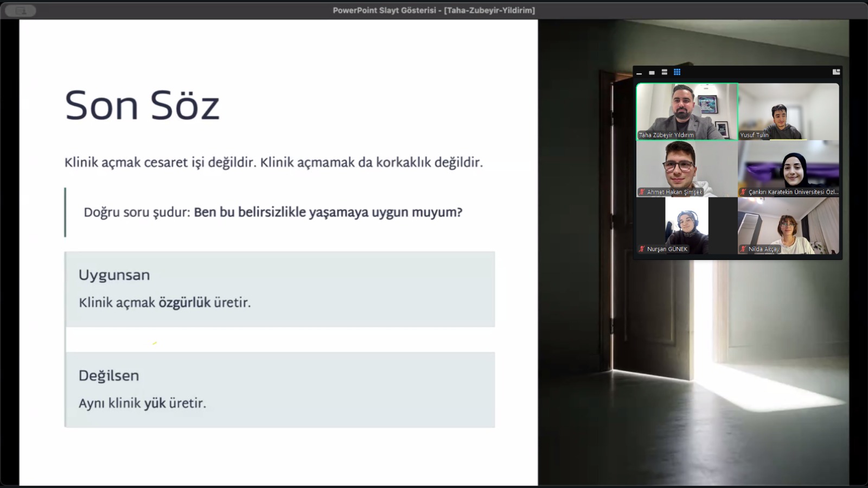Viewport: 868px width, 488px height.
Task: Click the 'Son Söz' slide title
Action: coord(142,105)
